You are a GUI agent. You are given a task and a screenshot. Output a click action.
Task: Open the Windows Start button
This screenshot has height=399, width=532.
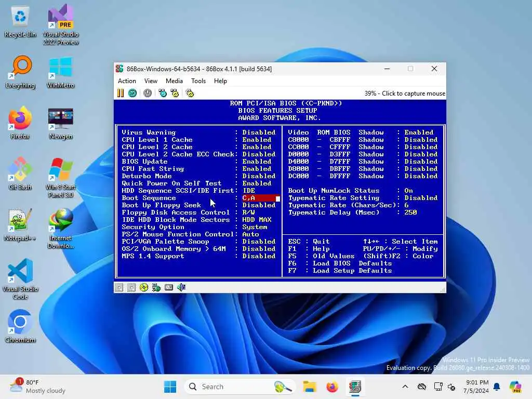click(x=170, y=387)
